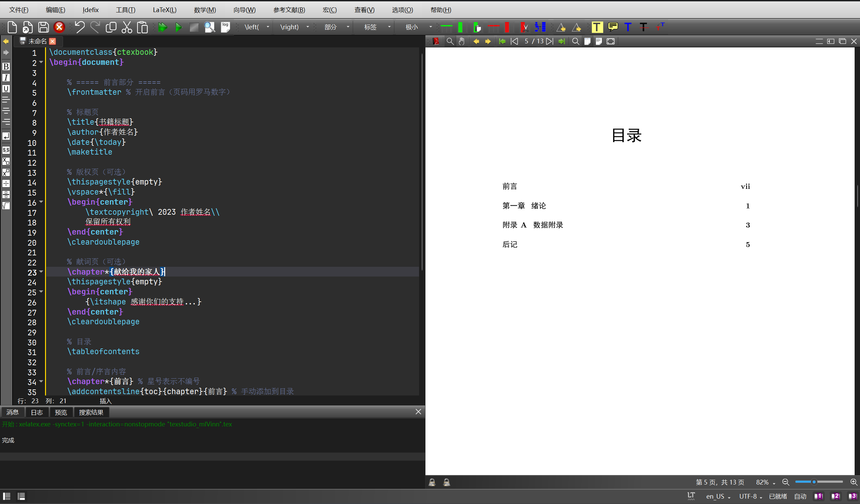Click the page number field showing 5

527,41
